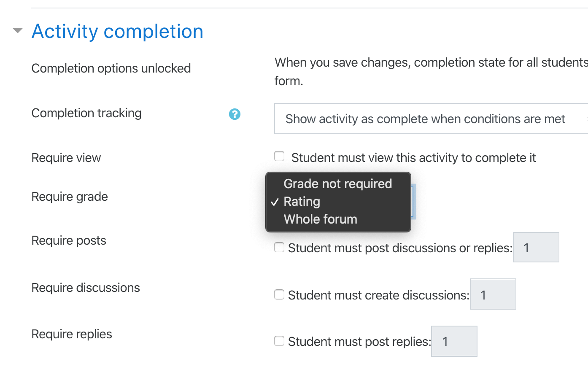Image resolution: width=588 pixels, height=367 pixels.
Task: Click the Require view label
Action: (66, 158)
